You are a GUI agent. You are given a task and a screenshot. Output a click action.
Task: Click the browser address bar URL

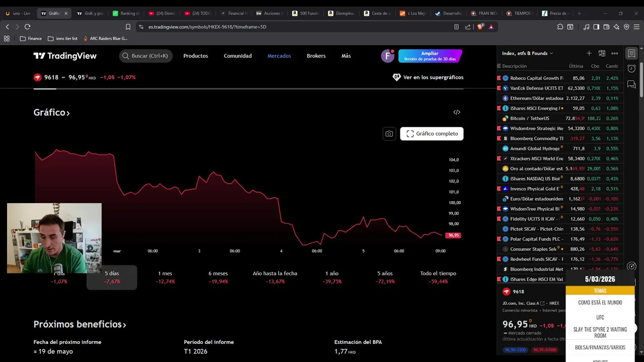pyautogui.click(x=207, y=27)
